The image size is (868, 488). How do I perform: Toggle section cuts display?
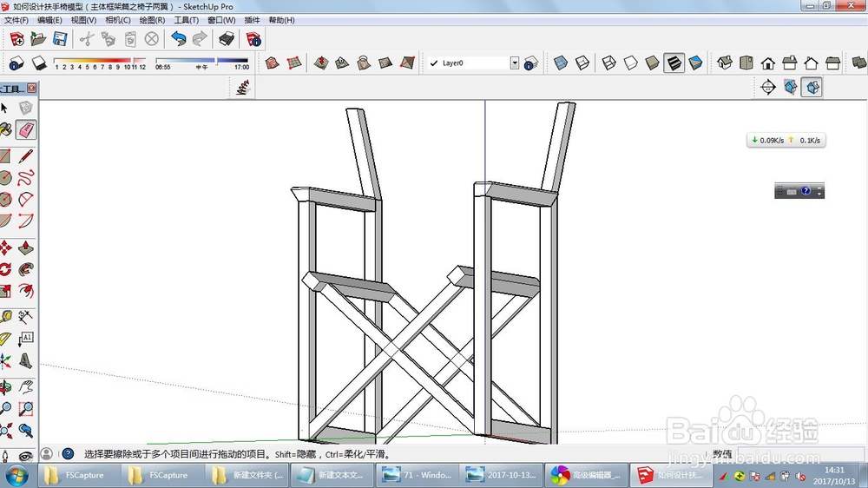[x=812, y=88]
